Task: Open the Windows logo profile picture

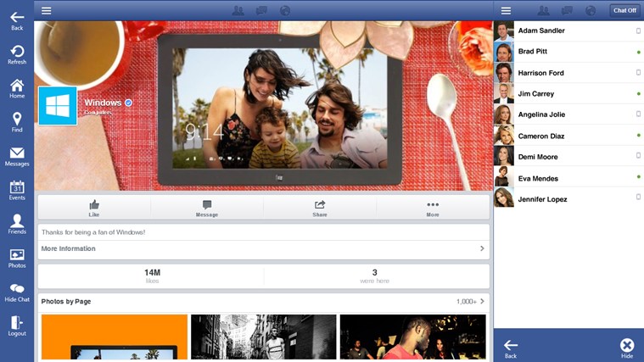Action: coord(58,105)
